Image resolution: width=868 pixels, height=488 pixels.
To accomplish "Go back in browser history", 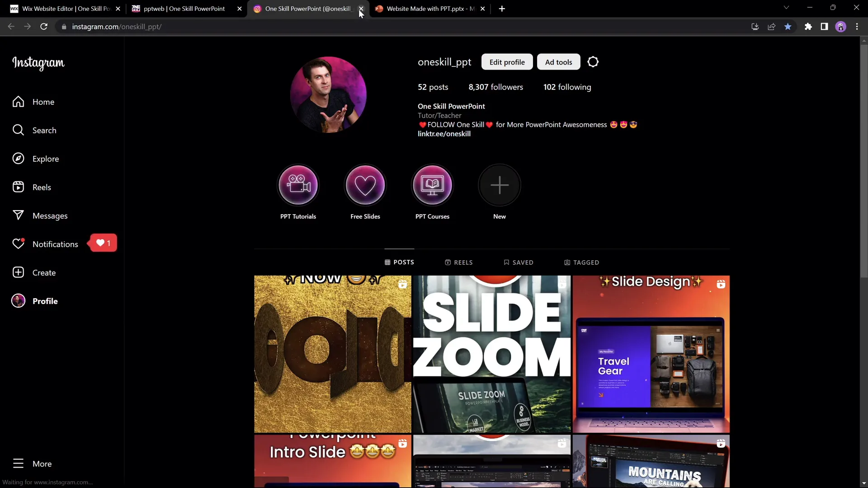I will click(x=11, y=27).
